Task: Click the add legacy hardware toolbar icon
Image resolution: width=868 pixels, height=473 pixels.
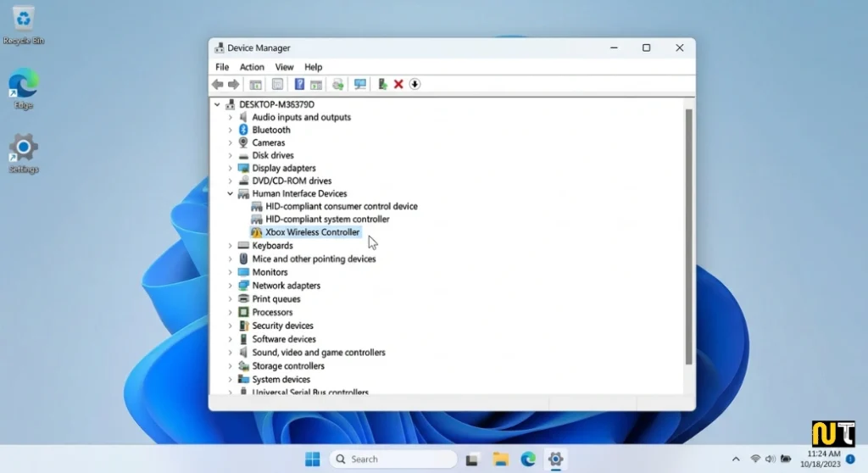Action: [382, 84]
